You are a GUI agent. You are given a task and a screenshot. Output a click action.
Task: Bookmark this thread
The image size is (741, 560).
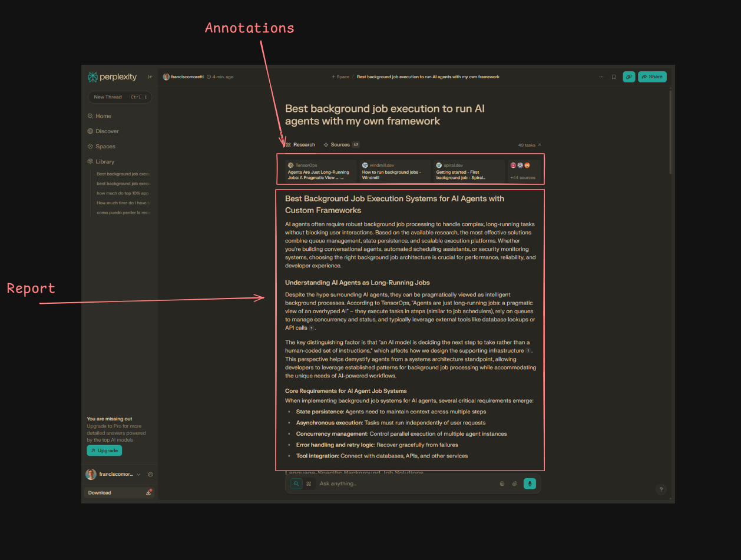pos(613,77)
